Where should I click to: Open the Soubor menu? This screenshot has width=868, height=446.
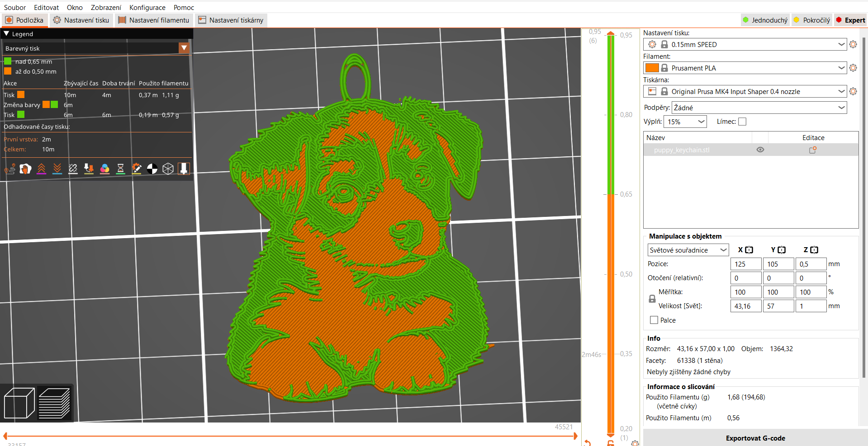[x=14, y=7]
